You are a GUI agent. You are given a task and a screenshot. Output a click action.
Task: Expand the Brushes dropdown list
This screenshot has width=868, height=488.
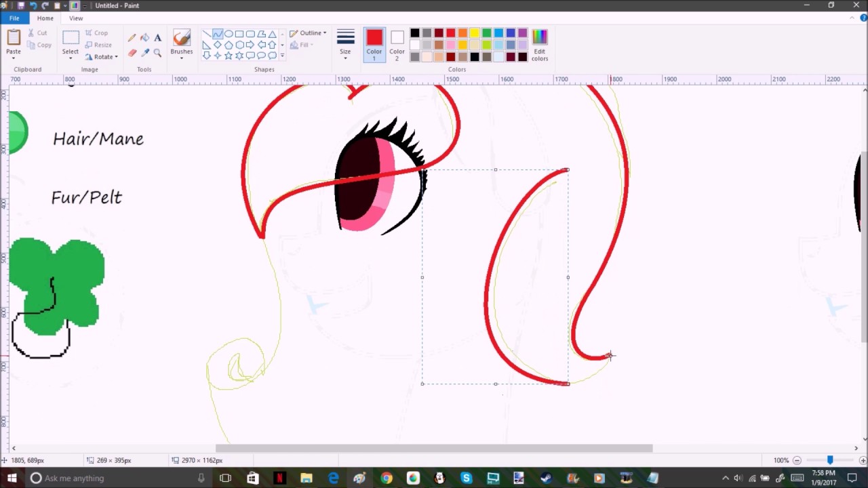pyautogui.click(x=182, y=58)
